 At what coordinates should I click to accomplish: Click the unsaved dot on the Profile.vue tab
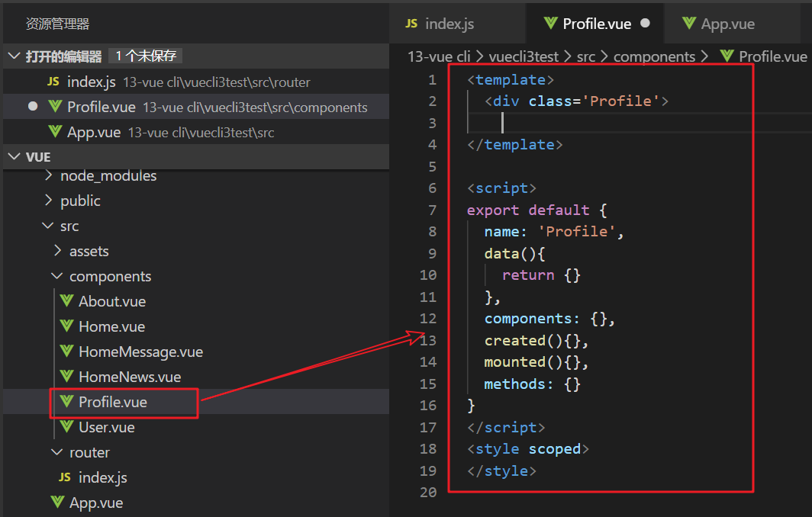coord(646,24)
